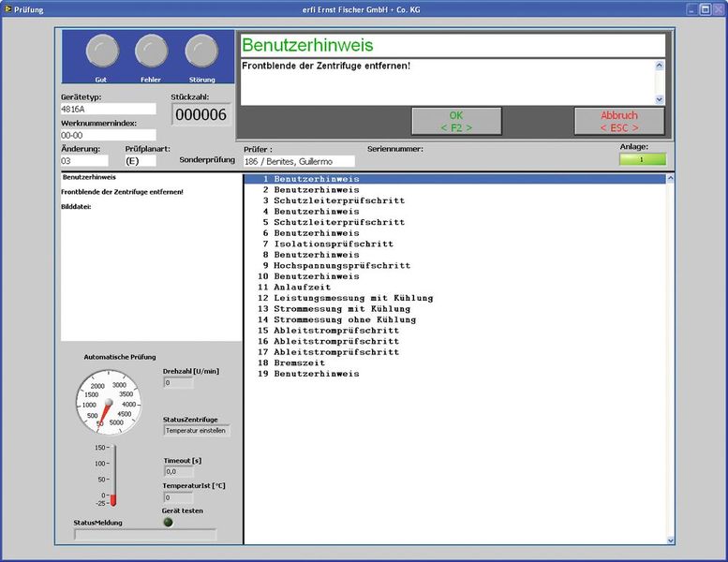Select step 1 Benutzerhinweis
The image size is (728, 562).
coord(454,179)
